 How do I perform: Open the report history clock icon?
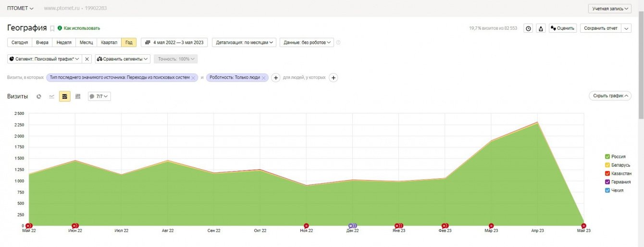[x=528, y=28]
